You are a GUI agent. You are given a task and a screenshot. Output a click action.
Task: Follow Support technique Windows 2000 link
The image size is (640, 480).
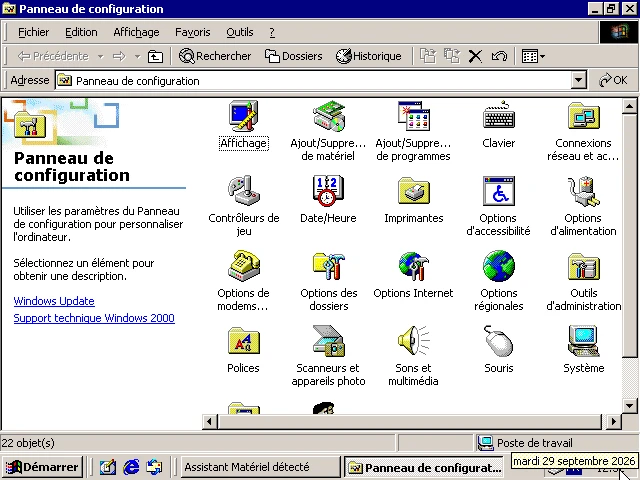pyautogui.click(x=94, y=318)
